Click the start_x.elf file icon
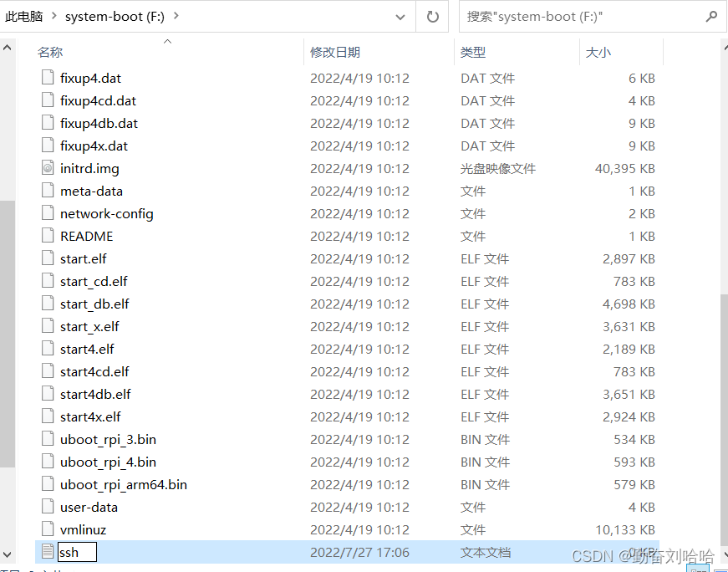Image resolution: width=728 pixels, height=572 pixels. 48,326
